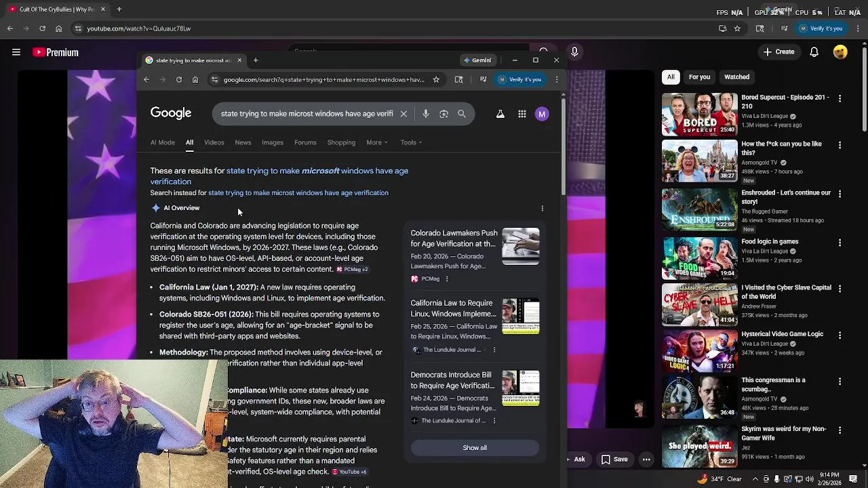Image resolution: width=868 pixels, height=488 pixels.
Task: Open options for the PCMag source card
Action: point(447,279)
